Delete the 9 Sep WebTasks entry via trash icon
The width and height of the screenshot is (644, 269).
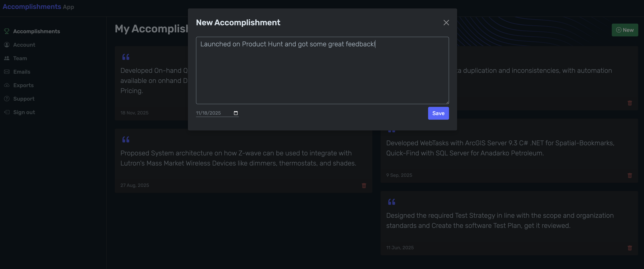pos(629,176)
